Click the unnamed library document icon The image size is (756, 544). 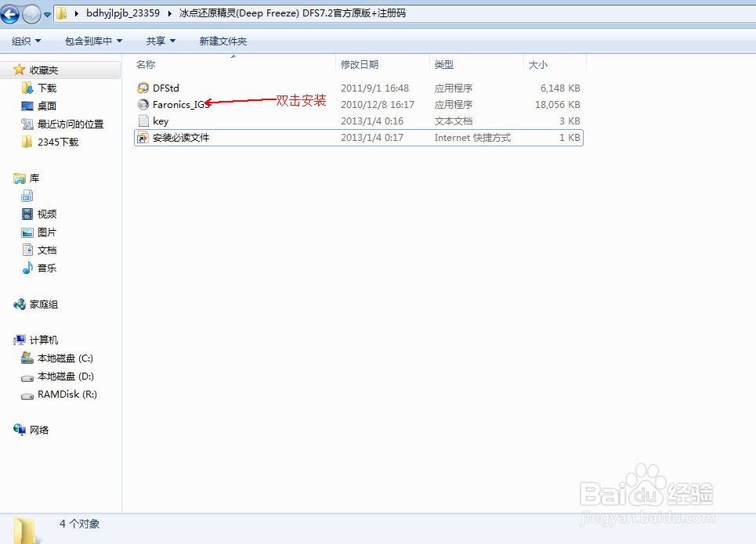(x=27, y=196)
